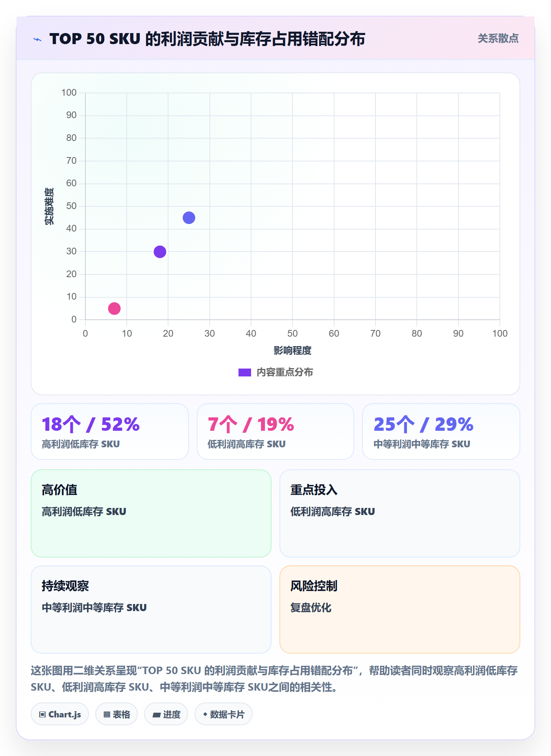551x756 pixels.
Task: Click 中等利润中等库存 SKU under the 25个 stat
Action: [422, 444]
